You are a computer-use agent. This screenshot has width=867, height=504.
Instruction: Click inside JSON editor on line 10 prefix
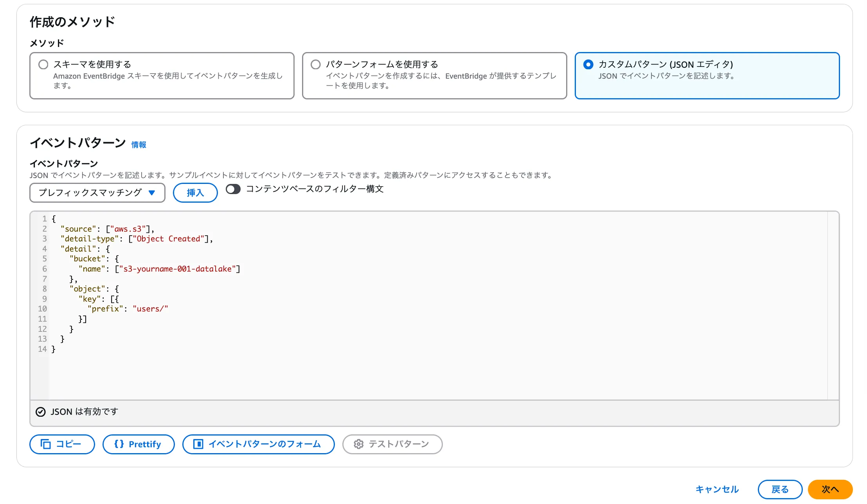106,309
